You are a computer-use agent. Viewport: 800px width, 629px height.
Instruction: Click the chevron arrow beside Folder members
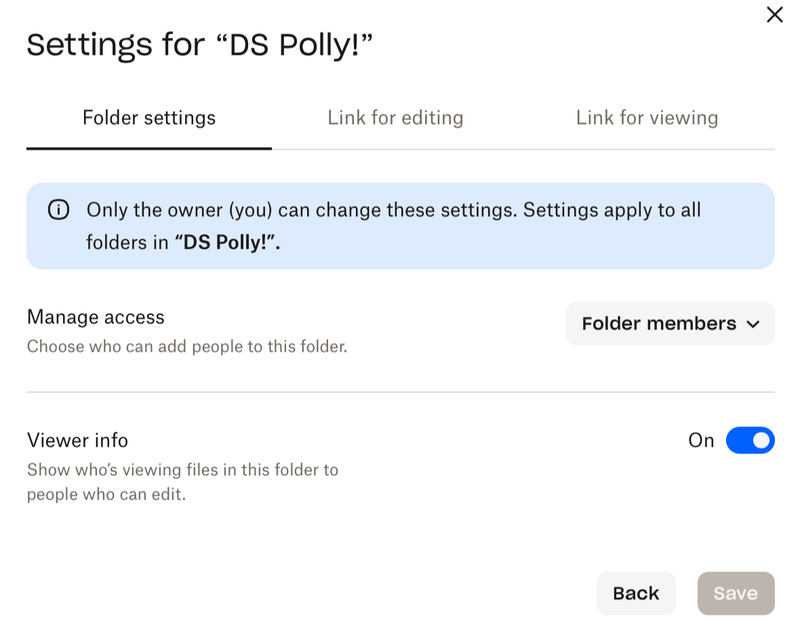(753, 324)
